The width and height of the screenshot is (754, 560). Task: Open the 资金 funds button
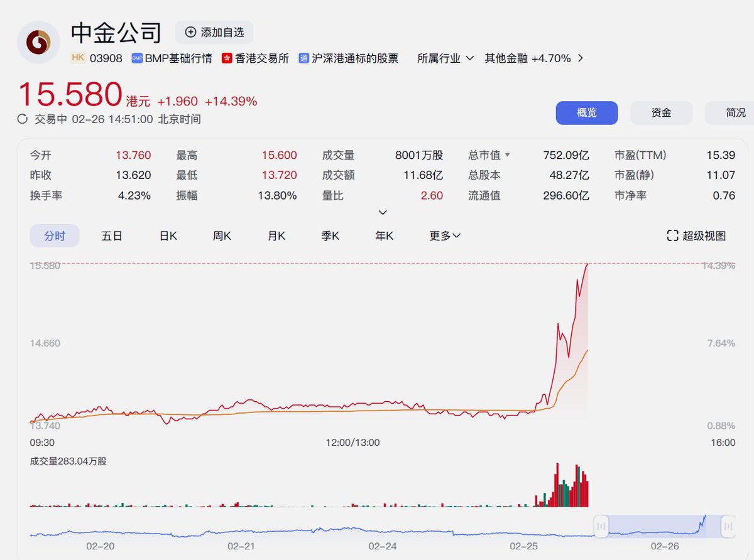661,113
